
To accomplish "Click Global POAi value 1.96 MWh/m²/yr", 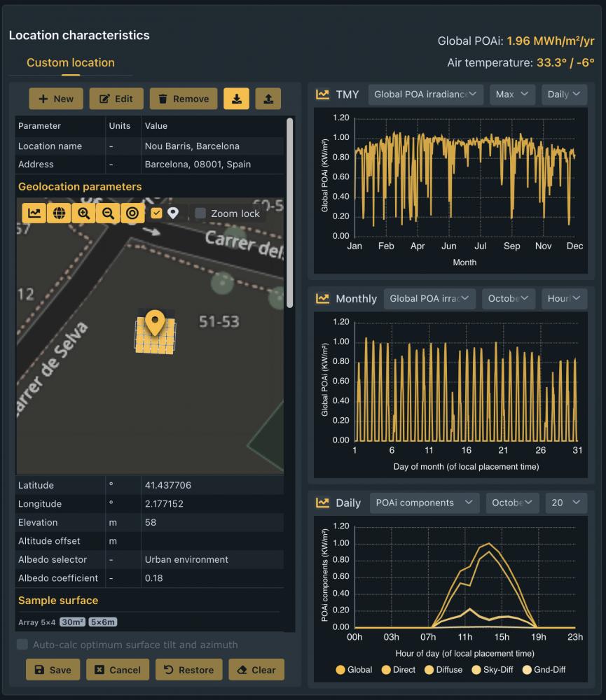I will pyautogui.click(x=550, y=41).
